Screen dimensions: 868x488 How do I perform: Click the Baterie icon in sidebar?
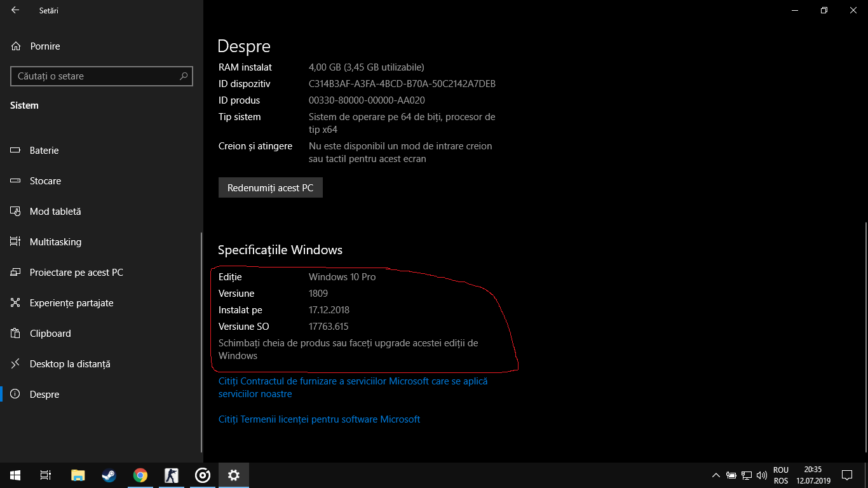point(16,151)
